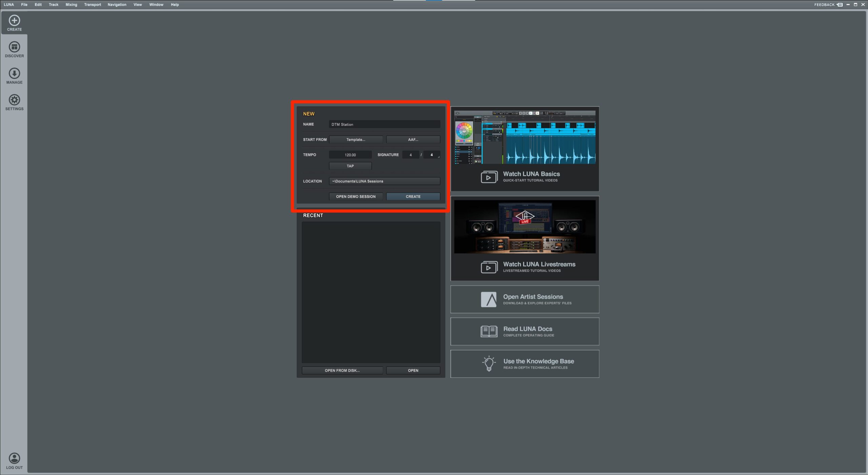Click the Read LUNA Docs book icon
868x475 pixels.
(x=489, y=331)
